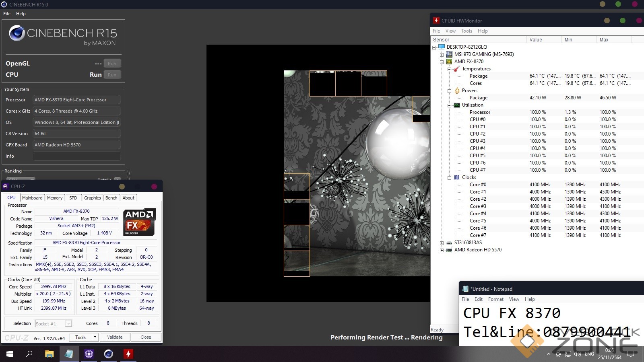Open the CPU-Z taskbar icon
The width and height of the screenshot is (644, 362).
(x=89, y=354)
